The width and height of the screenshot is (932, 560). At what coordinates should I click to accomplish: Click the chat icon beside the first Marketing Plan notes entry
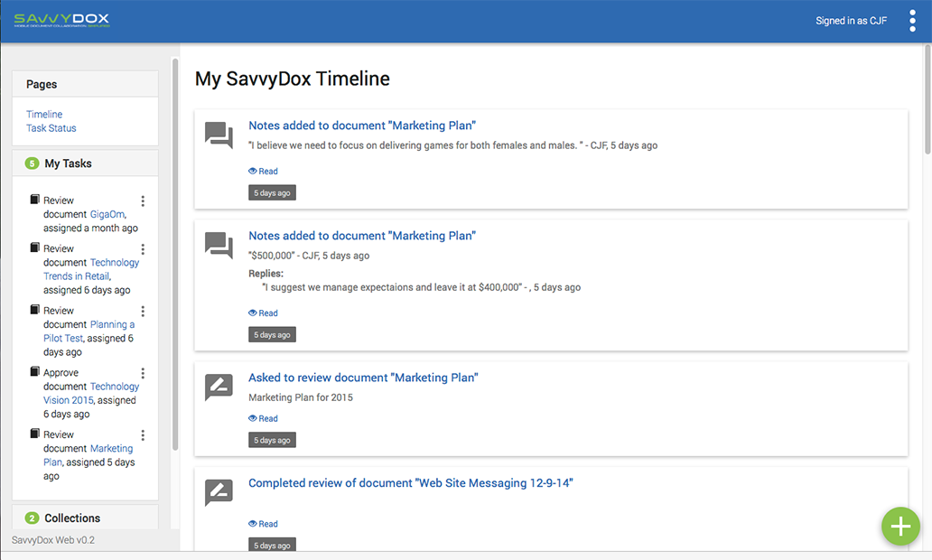(219, 135)
